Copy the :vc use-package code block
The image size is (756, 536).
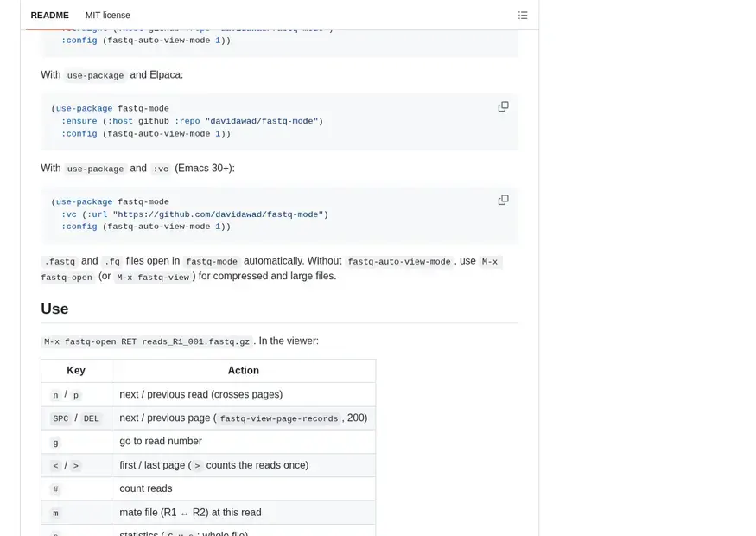click(x=503, y=200)
